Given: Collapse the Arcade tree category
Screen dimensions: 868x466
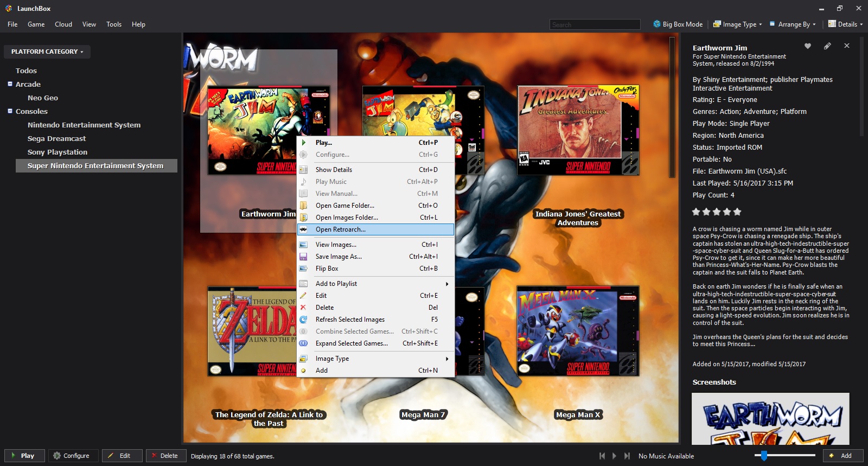Looking at the screenshot, I should coord(10,84).
